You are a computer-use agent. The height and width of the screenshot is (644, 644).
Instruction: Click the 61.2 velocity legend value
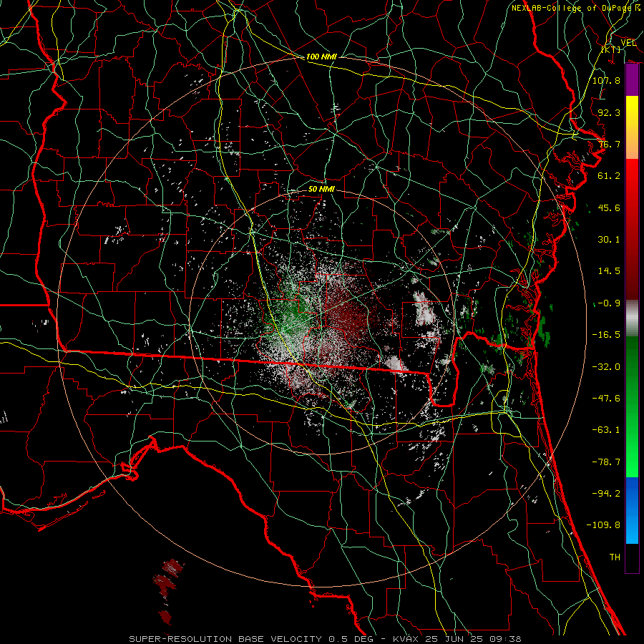click(609, 176)
